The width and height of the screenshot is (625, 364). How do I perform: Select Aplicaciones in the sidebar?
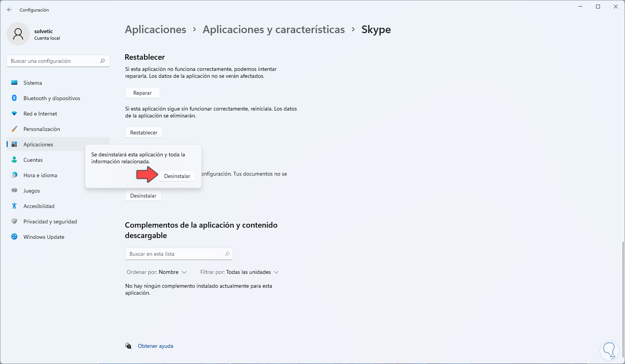[x=58, y=144]
